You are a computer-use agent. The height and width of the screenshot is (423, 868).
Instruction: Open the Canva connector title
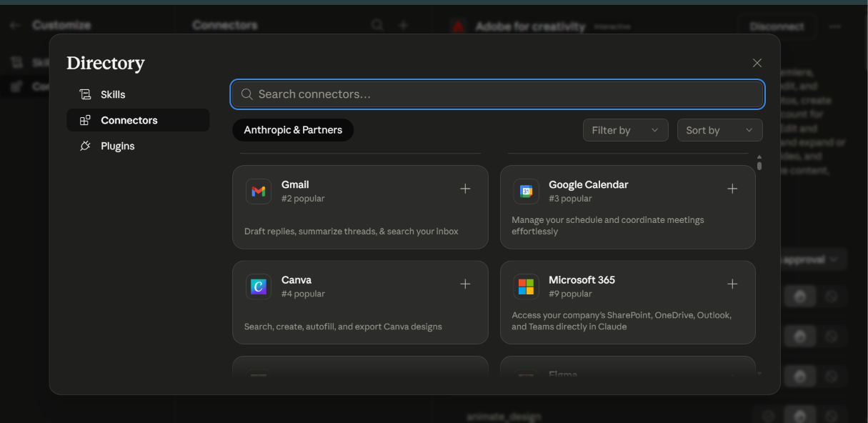pyautogui.click(x=296, y=280)
